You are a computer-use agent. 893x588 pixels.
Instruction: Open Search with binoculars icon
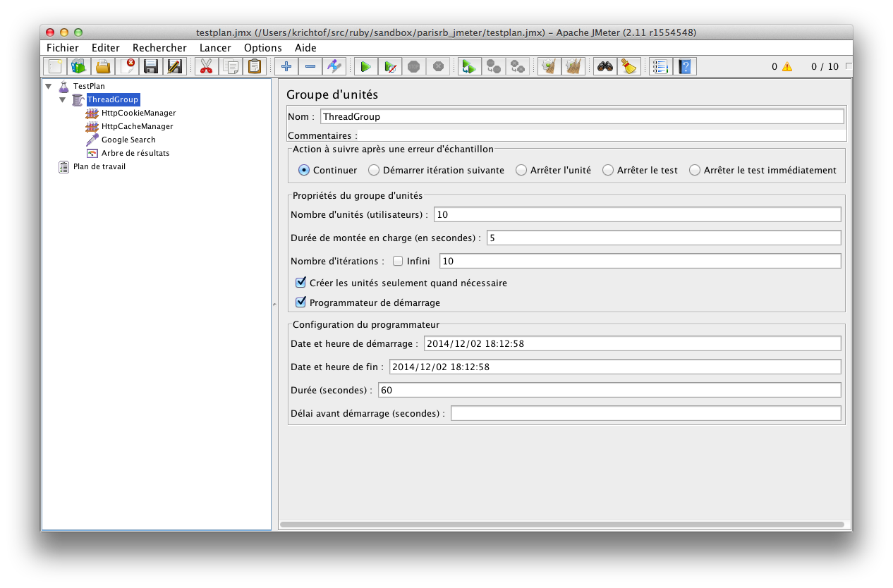click(x=605, y=66)
